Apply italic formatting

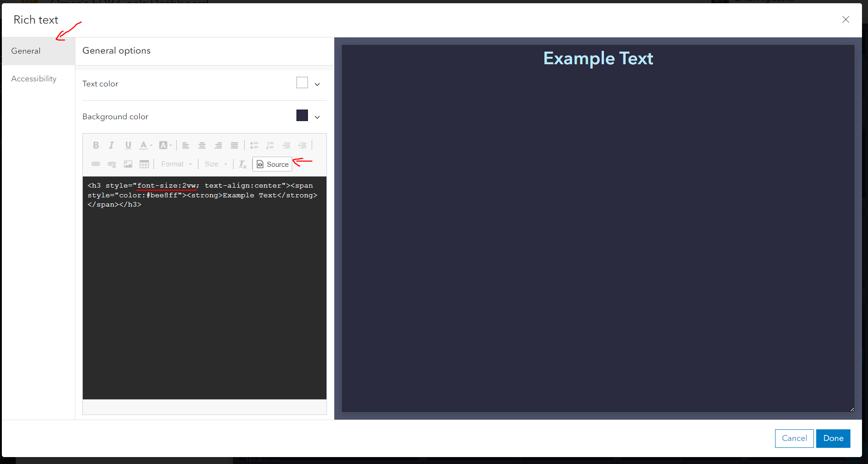point(111,145)
